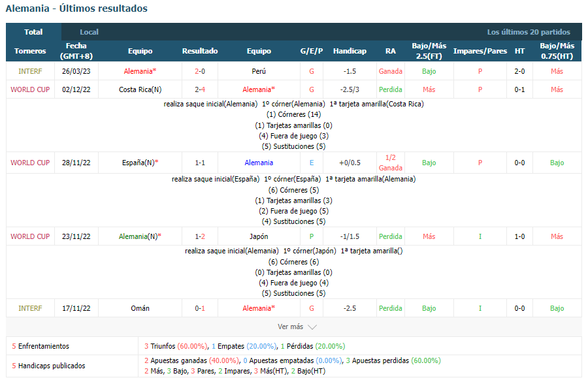Select team Omán

tap(140, 308)
